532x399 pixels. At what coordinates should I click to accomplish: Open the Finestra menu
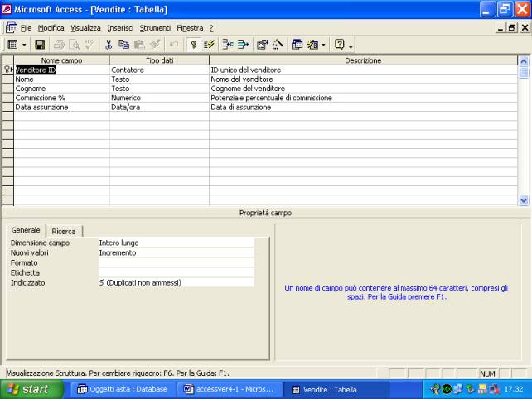pyautogui.click(x=190, y=28)
